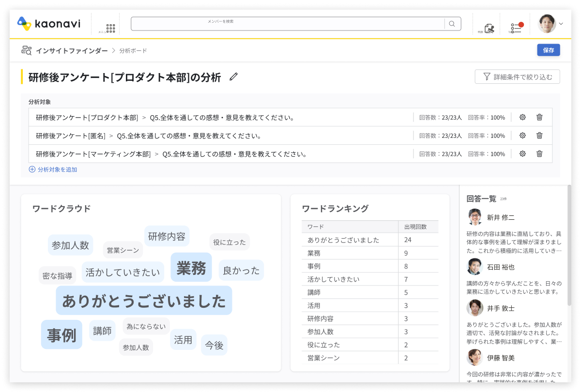Image resolution: width=581 pixels, height=392 pixels.
Task: Click the magnifier search icon
Action: click(452, 24)
